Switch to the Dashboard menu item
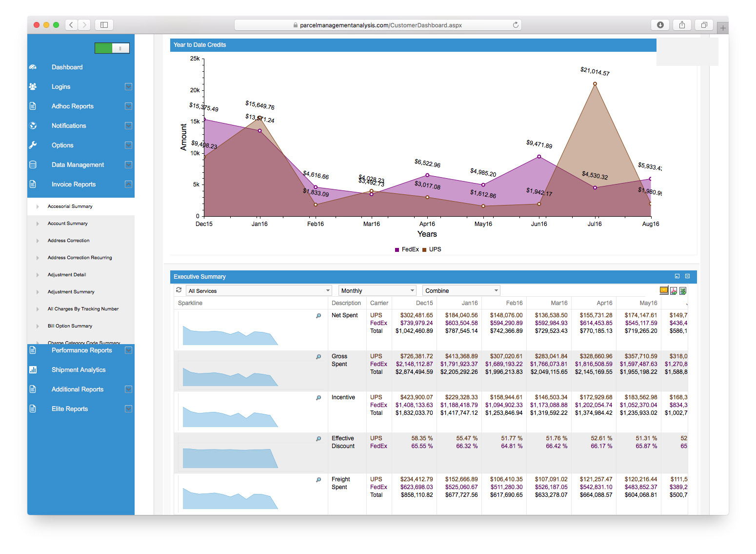 tap(67, 67)
